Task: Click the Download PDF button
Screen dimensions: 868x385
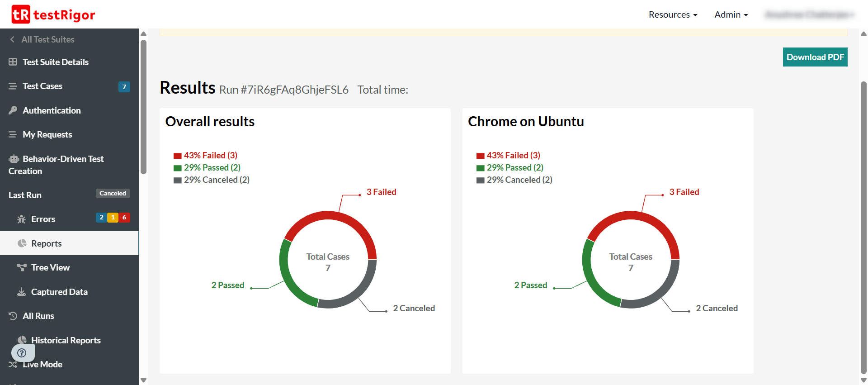Action: click(x=815, y=57)
